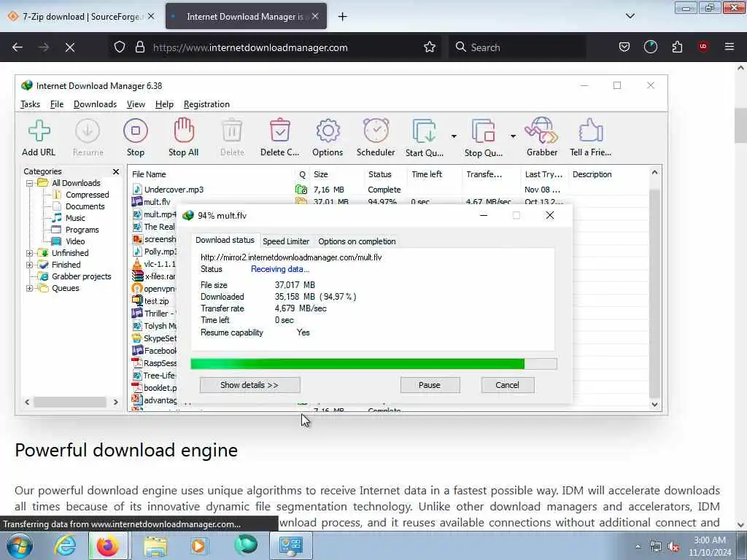
Task: Click the Time left column header
Action: pos(435,174)
